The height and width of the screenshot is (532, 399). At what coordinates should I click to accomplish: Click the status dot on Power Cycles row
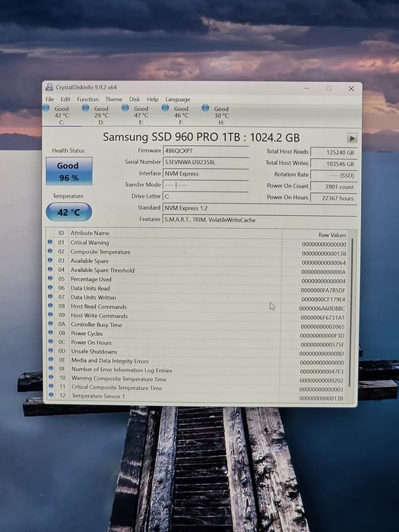51,333
